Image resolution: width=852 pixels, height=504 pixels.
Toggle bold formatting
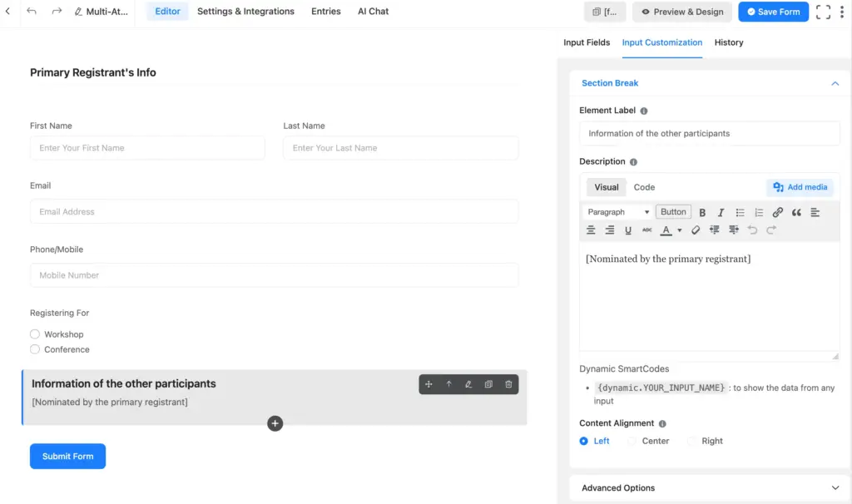pos(702,212)
